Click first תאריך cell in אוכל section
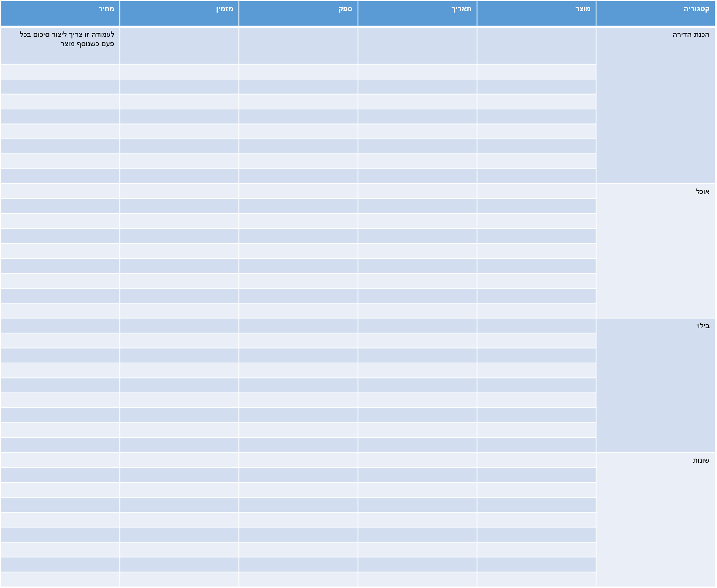The height and width of the screenshot is (588, 717). 417,191
